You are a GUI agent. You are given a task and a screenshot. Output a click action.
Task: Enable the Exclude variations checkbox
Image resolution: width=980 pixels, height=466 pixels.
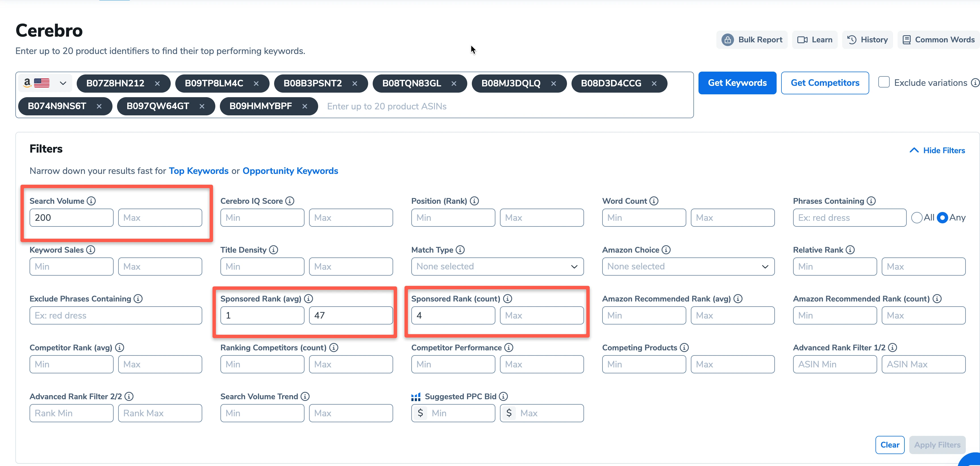tap(884, 82)
